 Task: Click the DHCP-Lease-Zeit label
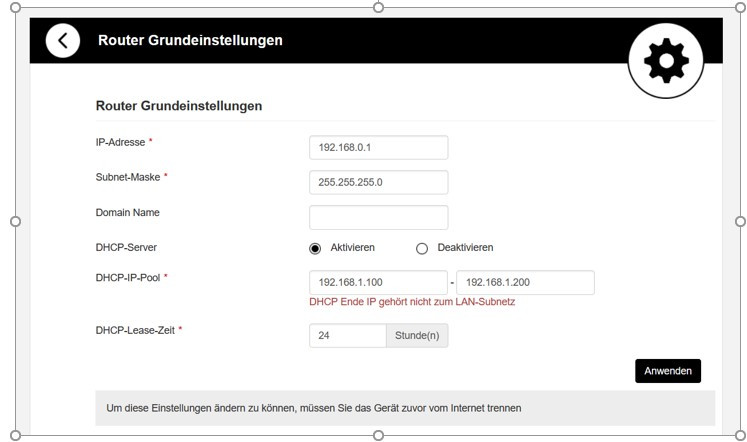pyautogui.click(x=135, y=331)
